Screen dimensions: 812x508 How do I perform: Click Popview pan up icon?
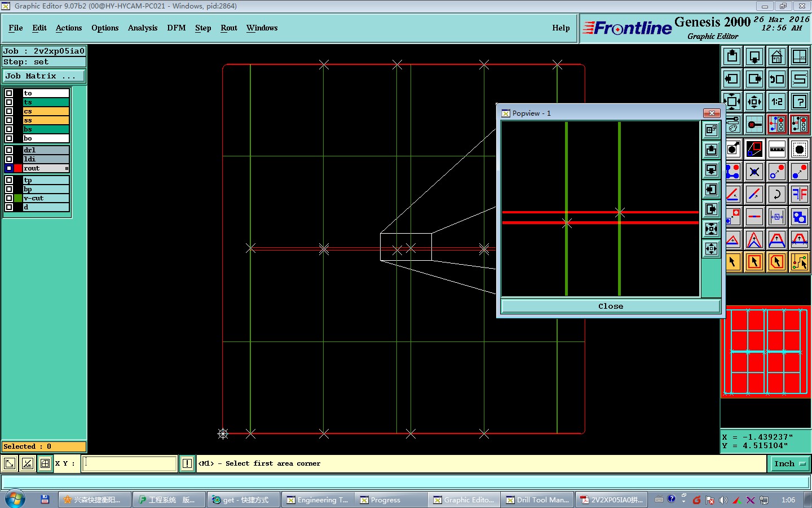(711, 150)
